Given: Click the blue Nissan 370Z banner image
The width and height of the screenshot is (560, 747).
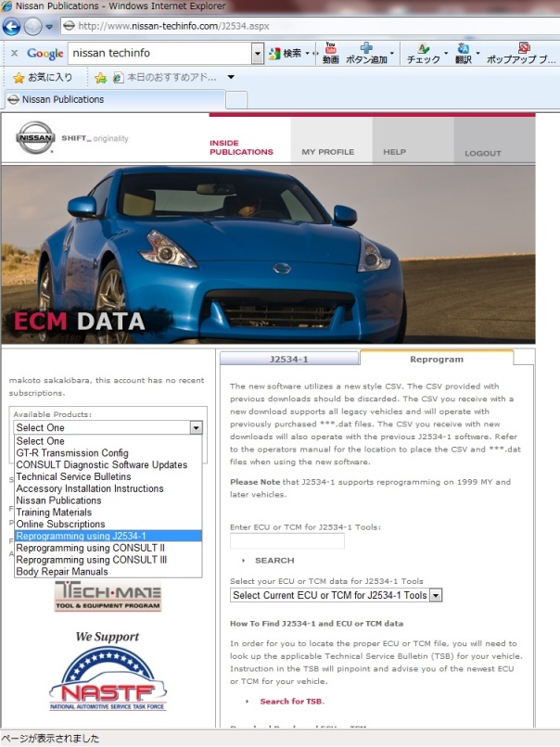Looking at the screenshot, I should (x=268, y=254).
